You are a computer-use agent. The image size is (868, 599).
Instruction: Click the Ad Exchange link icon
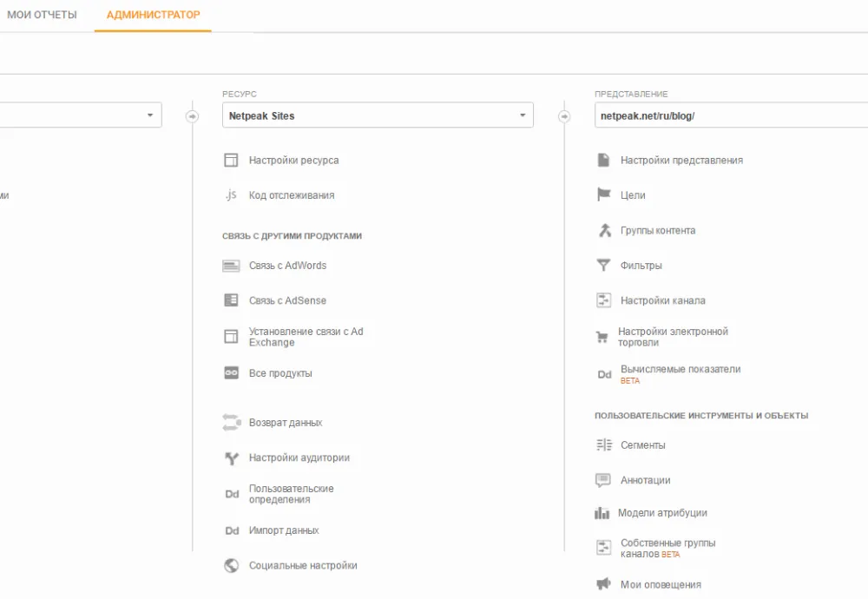pos(231,336)
